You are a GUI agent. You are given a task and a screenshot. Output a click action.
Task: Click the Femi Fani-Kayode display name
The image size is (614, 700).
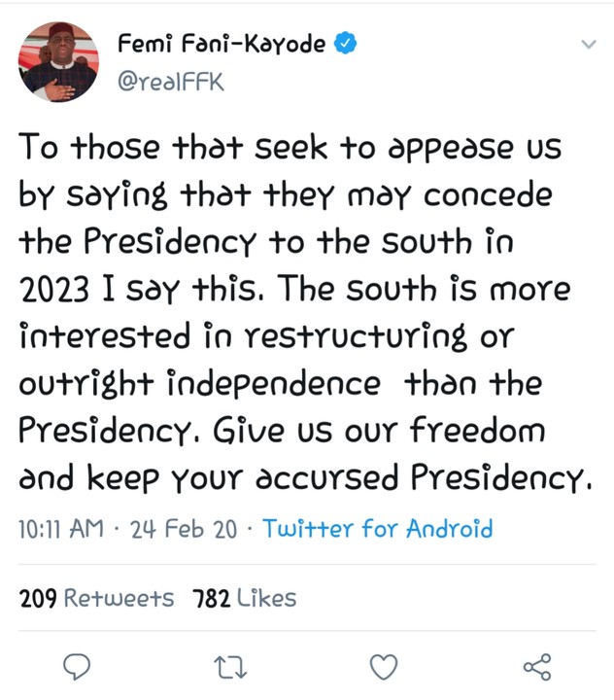coord(221,43)
